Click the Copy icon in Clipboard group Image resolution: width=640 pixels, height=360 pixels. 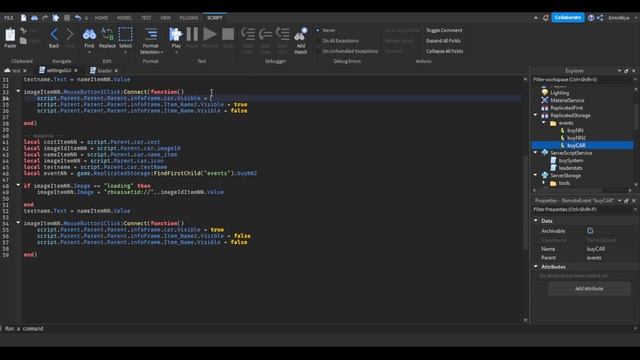pos(24,41)
